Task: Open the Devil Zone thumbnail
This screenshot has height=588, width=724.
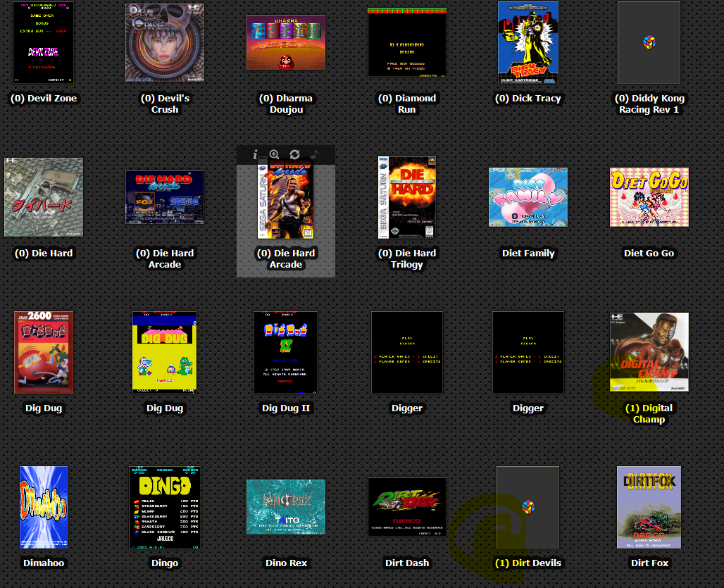Action: [44, 42]
